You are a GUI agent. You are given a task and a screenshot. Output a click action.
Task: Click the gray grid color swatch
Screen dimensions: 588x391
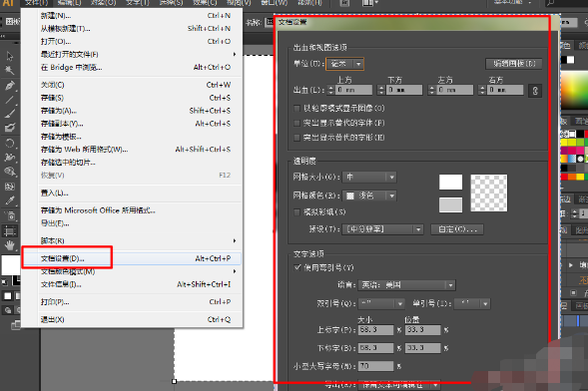pyautogui.click(x=450, y=204)
